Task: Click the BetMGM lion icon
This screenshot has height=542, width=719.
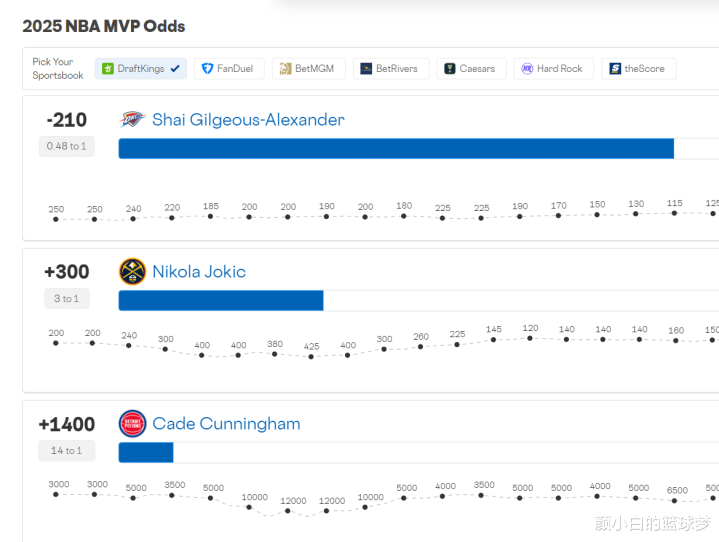Action: [285, 69]
